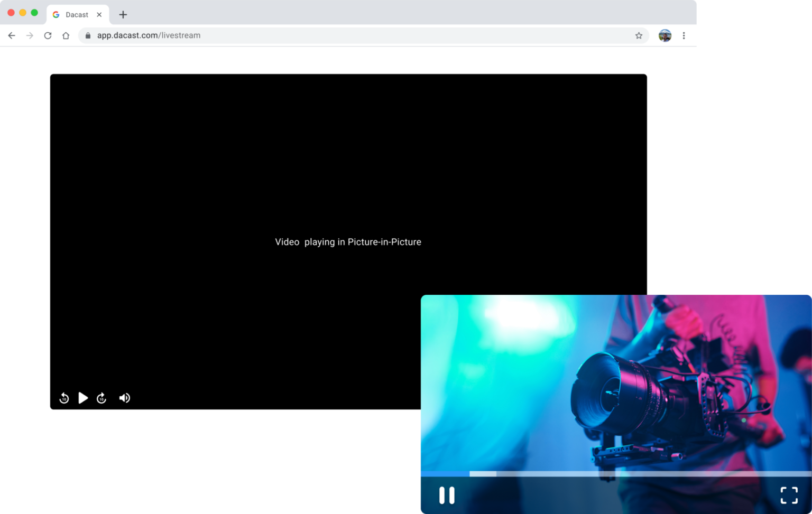Open the Chrome three-dot menu
The height and width of the screenshot is (514, 812).
click(684, 35)
